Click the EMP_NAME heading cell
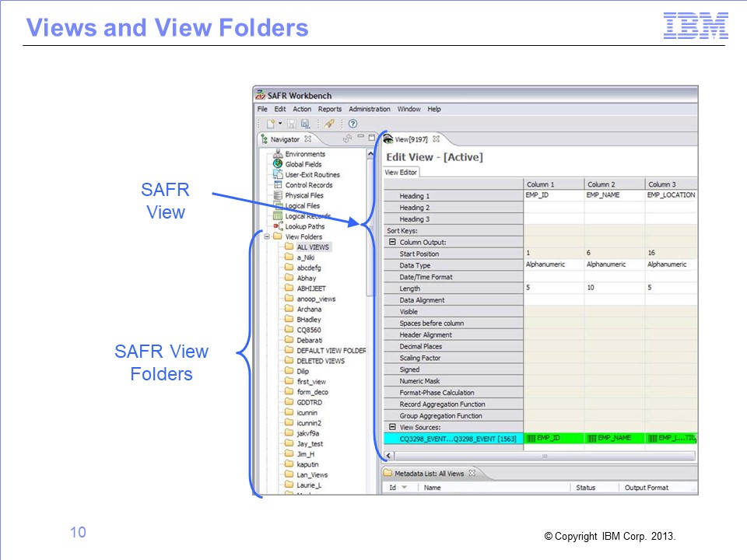The image size is (747, 560). pyautogui.click(x=615, y=195)
